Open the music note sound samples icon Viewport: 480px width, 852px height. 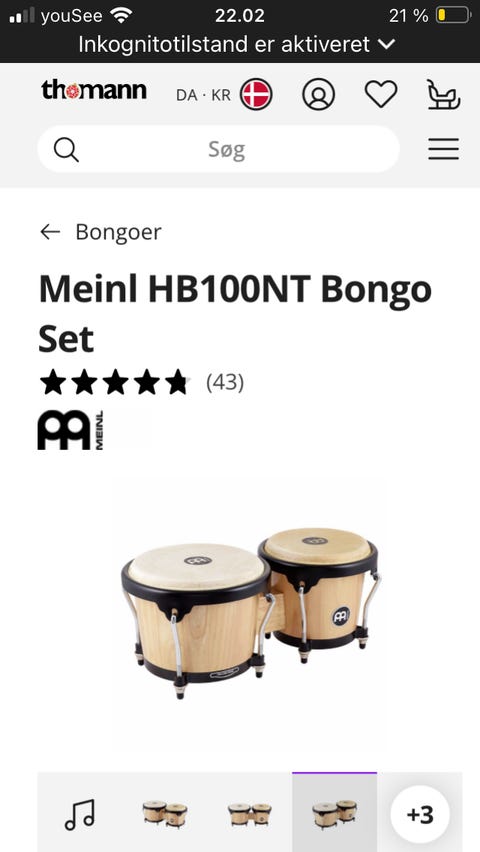[80, 814]
